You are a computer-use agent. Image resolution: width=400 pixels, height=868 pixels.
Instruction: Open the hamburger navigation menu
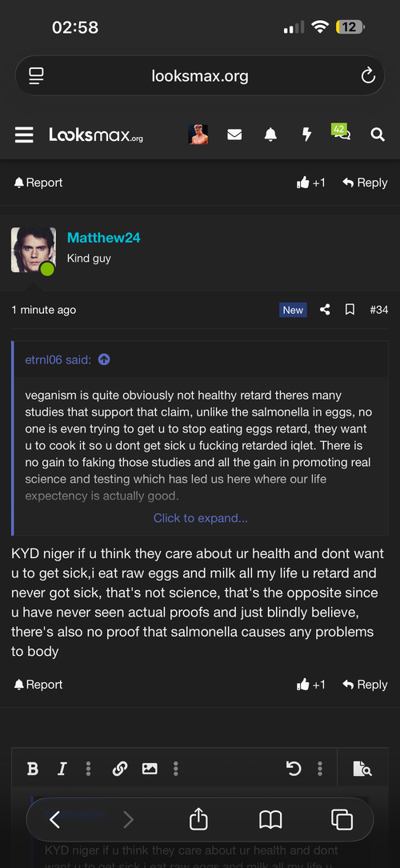[24, 135]
